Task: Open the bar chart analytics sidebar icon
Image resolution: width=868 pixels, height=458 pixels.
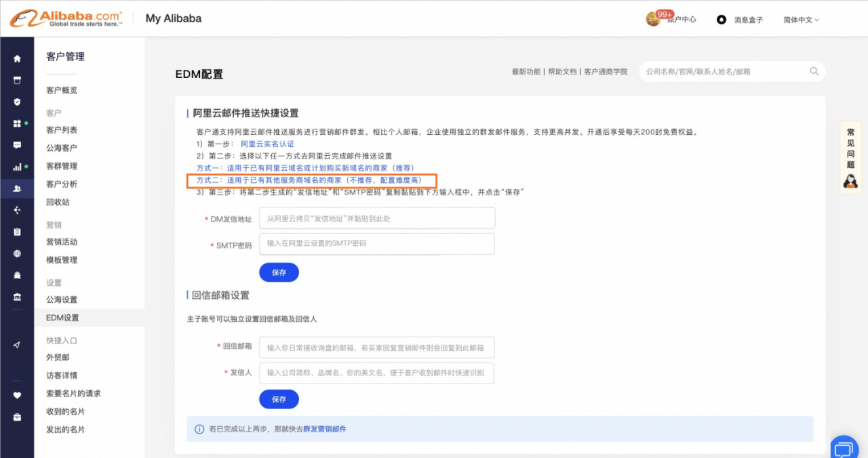Action: pyautogui.click(x=17, y=167)
